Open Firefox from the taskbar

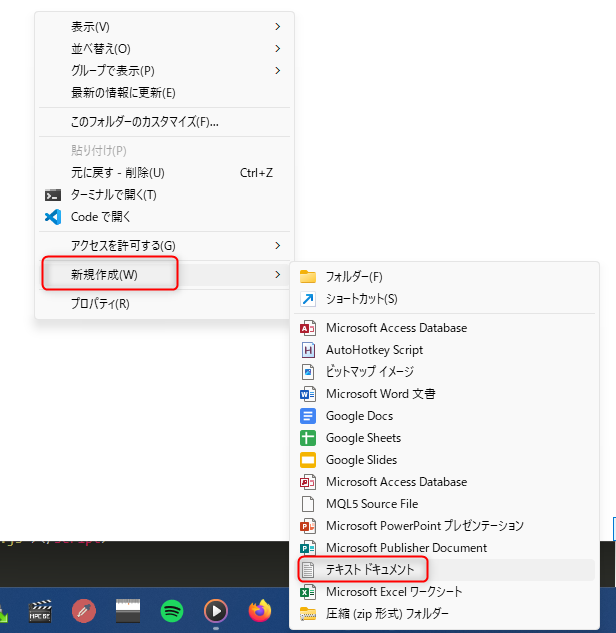(260, 609)
